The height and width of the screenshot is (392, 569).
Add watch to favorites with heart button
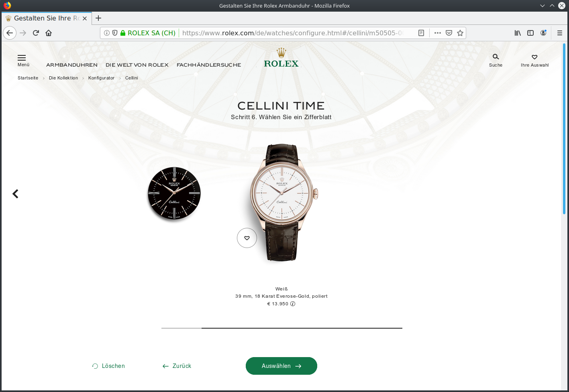(247, 238)
